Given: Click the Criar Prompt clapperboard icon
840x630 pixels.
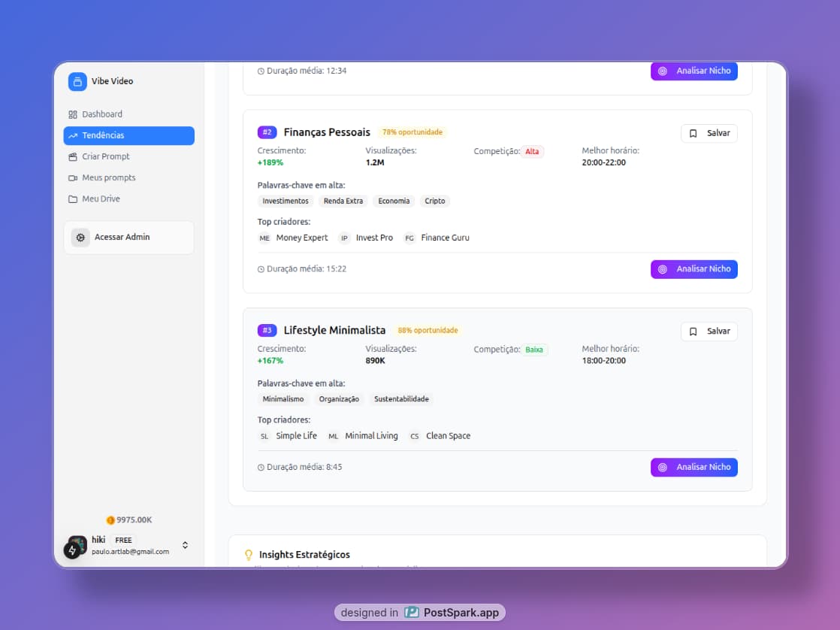Looking at the screenshot, I should pyautogui.click(x=73, y=157).
